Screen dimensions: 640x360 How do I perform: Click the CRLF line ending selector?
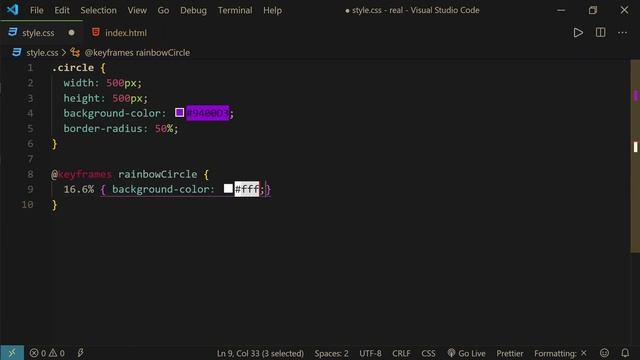point(401,353)
